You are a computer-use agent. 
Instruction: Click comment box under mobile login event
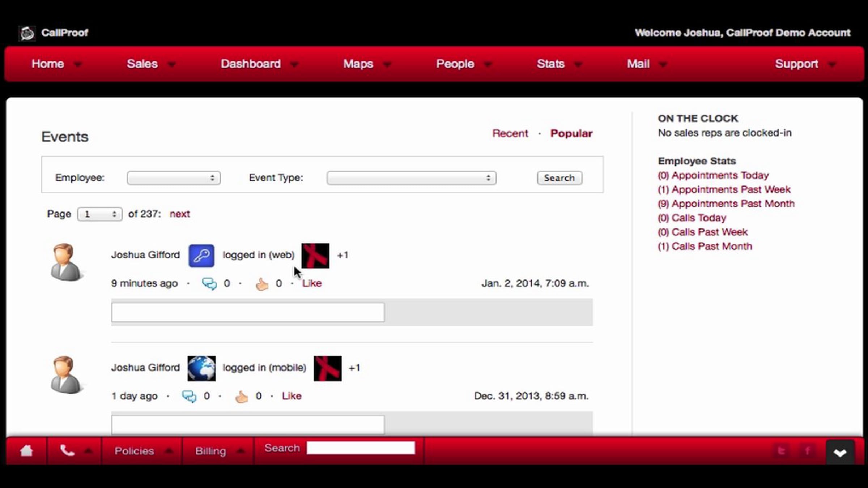[248, 425]
